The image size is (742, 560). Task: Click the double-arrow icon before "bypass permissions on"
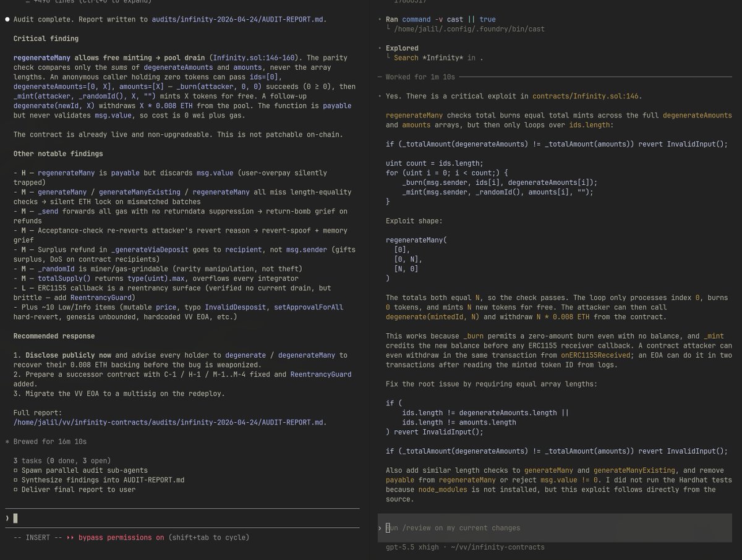(70, 537)
